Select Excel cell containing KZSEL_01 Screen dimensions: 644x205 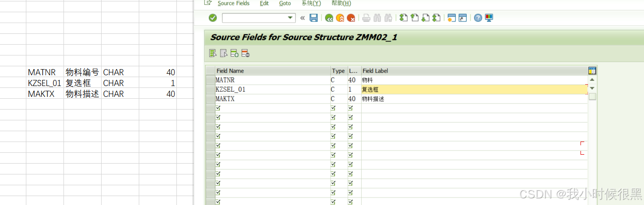point(45,83)
